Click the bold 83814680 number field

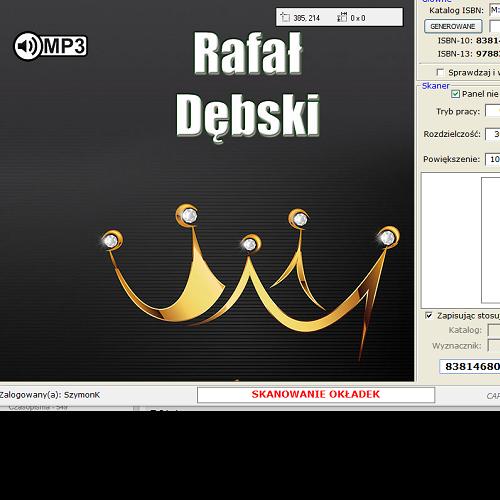click(x=470, y=366)
